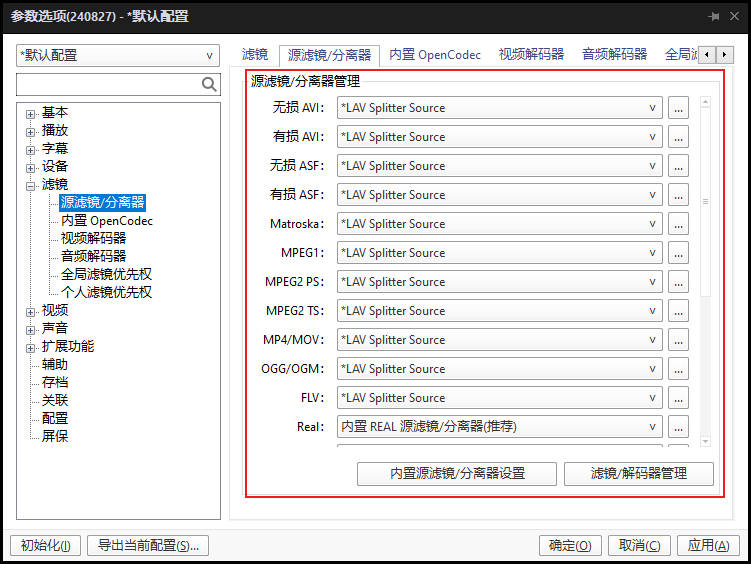Click the 应用(A) button
751x564 pixels.
click(x=708, y=546)
